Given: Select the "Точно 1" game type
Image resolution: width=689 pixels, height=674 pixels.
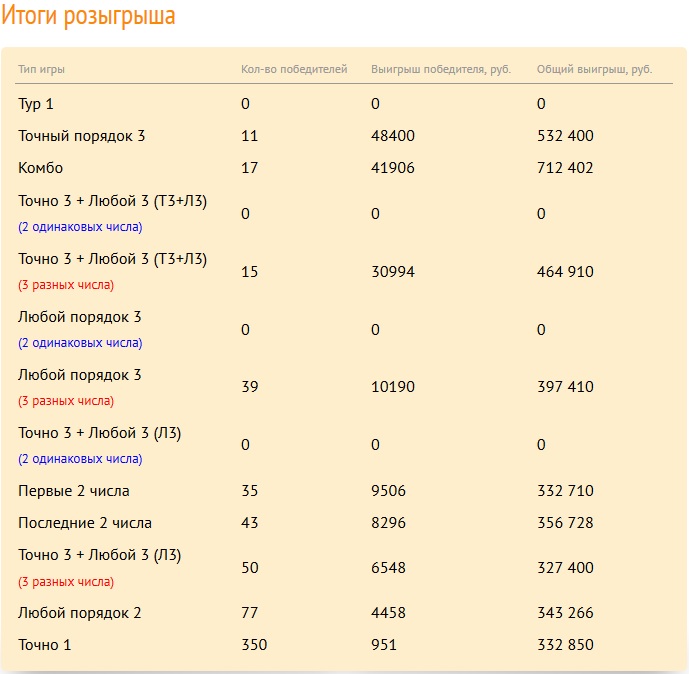Looking at the screenshot, I should 45,645.
